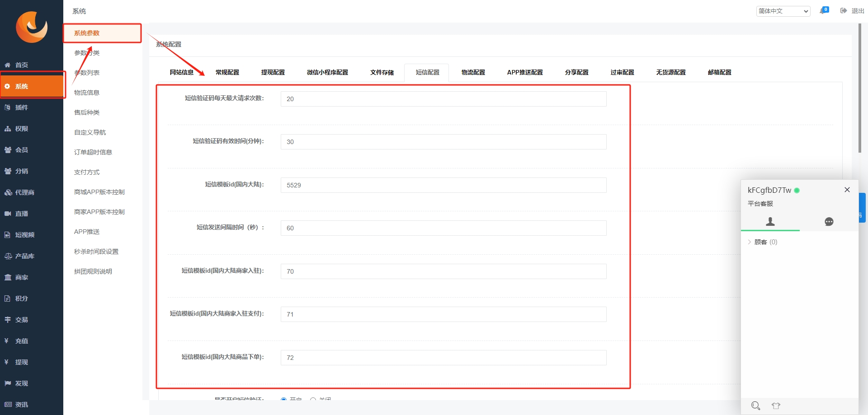Open the 简体中文 language dropdown
The width and height of the screenshot is (868, 415).
pos(783,11)
